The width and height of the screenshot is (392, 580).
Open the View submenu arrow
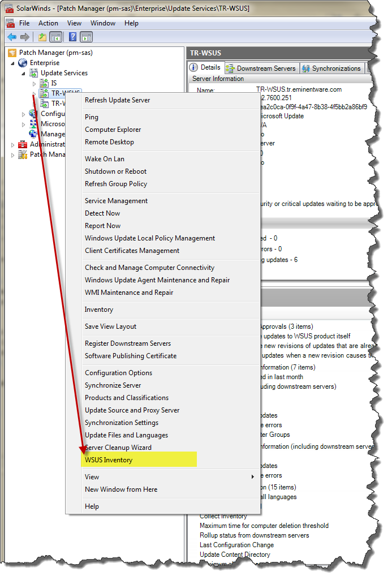(253, 477)
